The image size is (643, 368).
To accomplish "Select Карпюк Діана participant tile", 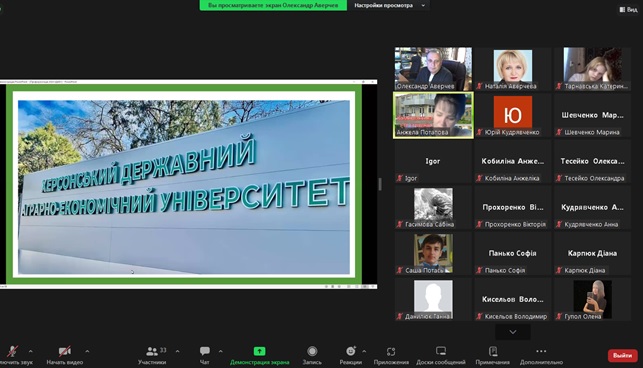I will [x=592, y=253].
